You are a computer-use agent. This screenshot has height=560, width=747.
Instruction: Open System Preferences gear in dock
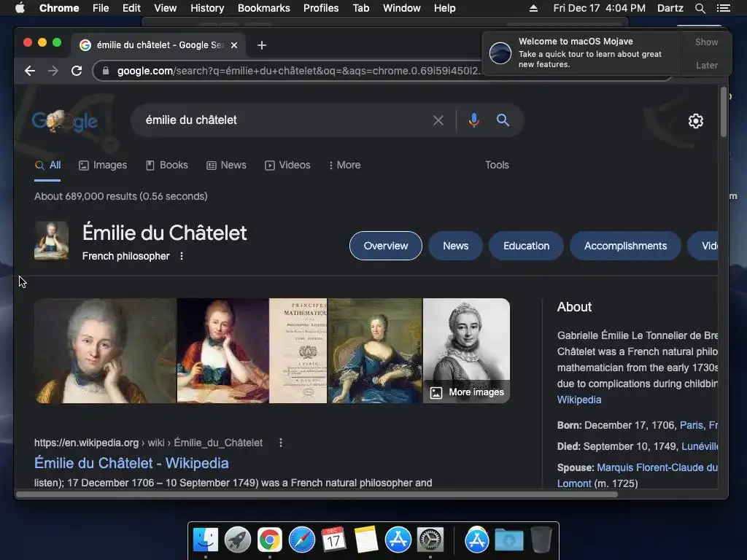pyautogui.click(x=430, y=540)
